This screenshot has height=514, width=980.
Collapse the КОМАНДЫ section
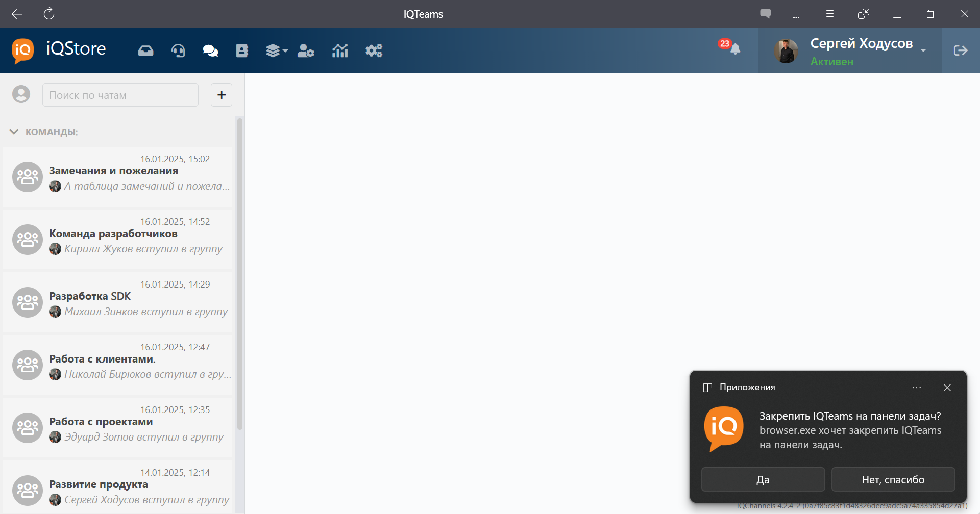[14, 132]
